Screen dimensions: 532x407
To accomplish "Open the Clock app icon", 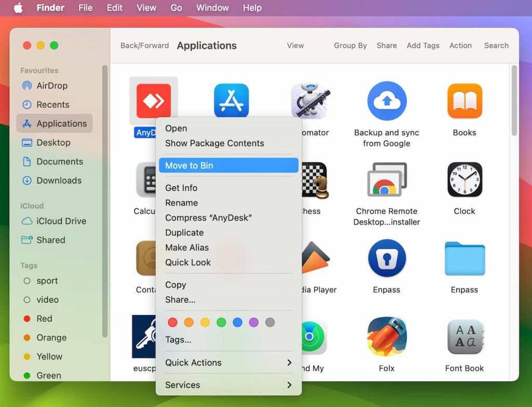I will coord(464,179).
